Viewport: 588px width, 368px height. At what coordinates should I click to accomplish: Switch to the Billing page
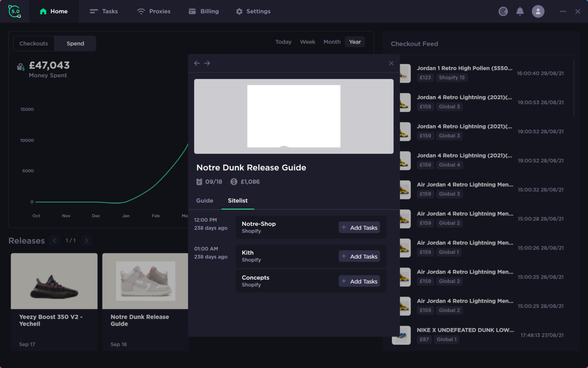click(x=204, y=11)
